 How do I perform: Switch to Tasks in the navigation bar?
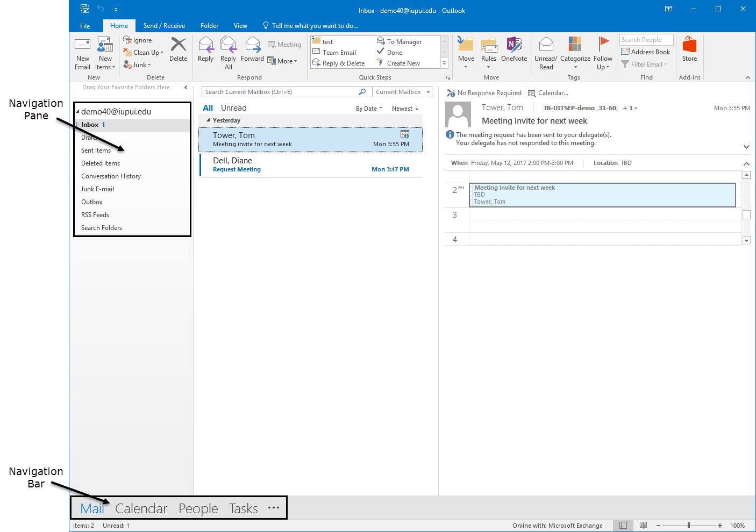coord(244,508)
